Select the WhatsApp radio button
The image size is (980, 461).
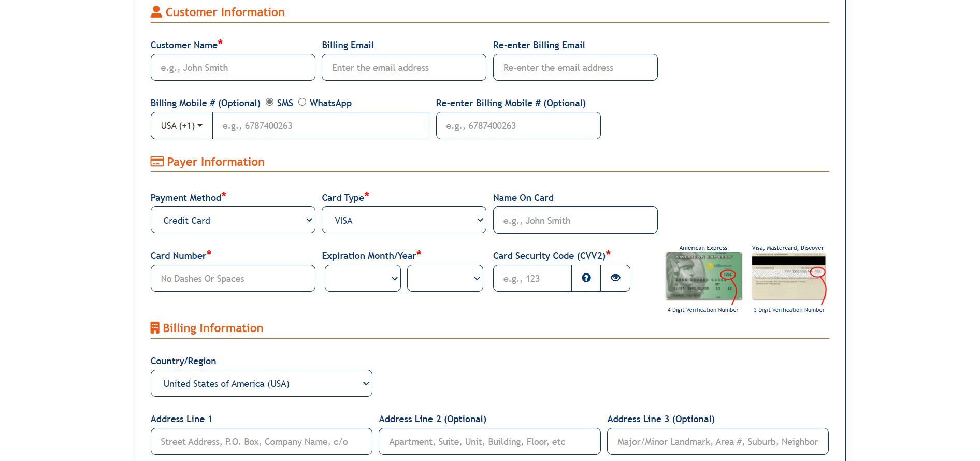pyautogui.click(x=302, y=102)
